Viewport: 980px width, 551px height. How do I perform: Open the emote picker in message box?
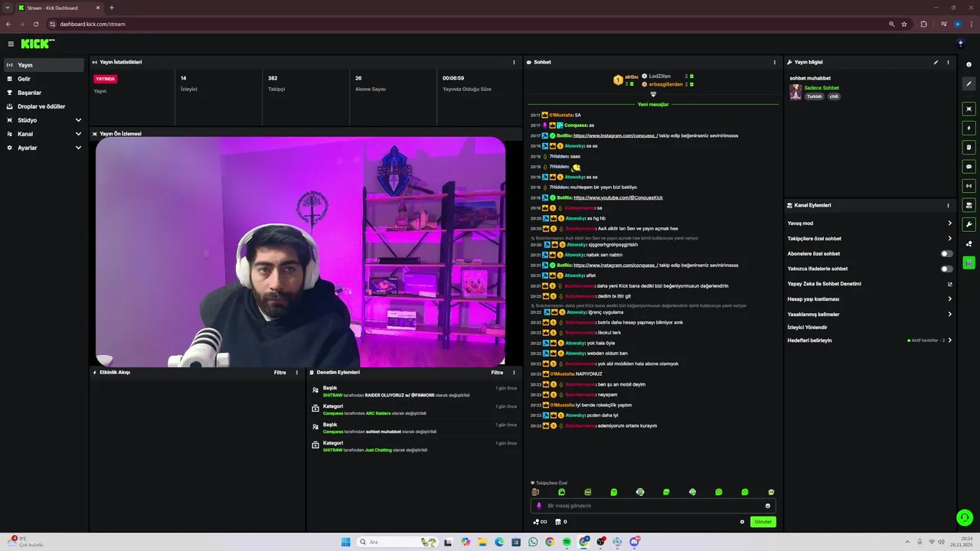tap(767, 506)
